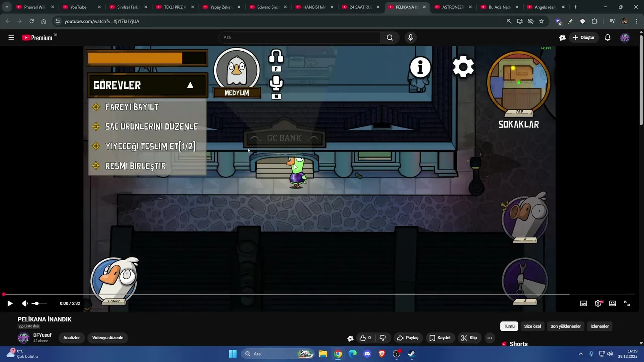Click the taskbar 'Ara' search box
This screenshot has height=362, width=644.
click(x=278, y=354)
